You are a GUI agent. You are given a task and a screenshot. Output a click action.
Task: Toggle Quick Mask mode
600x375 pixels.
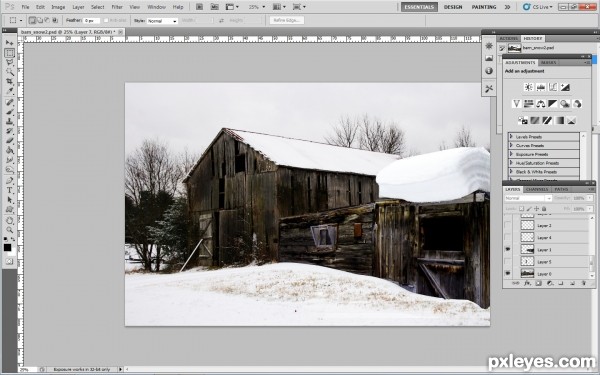pyautogui.click(x=9, y=262)
